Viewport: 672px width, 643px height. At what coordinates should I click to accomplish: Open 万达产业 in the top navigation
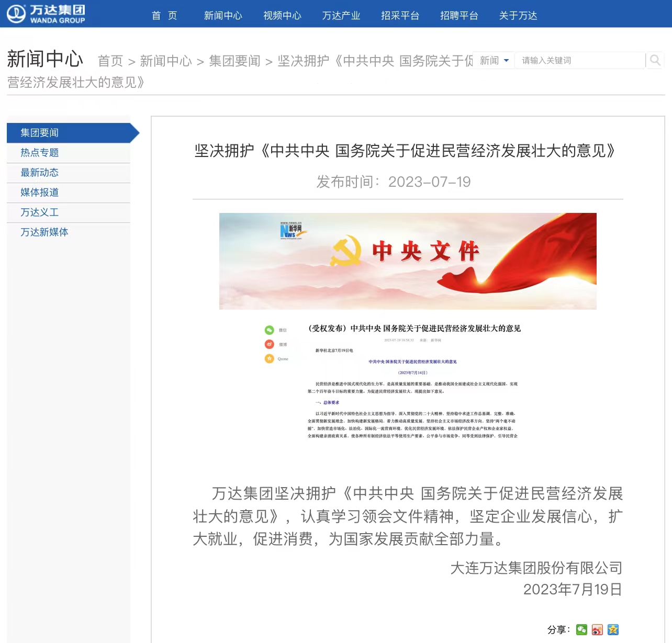point(341,16)
